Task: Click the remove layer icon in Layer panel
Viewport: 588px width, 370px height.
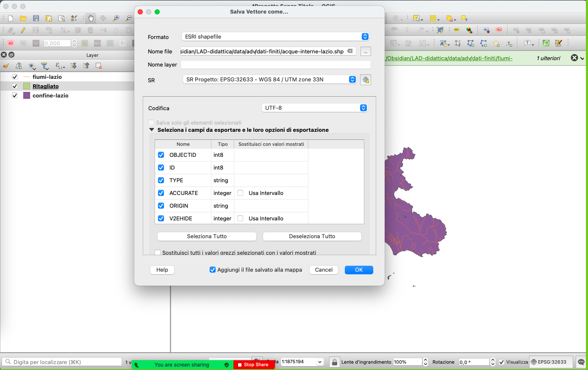Action: [99, 66]
